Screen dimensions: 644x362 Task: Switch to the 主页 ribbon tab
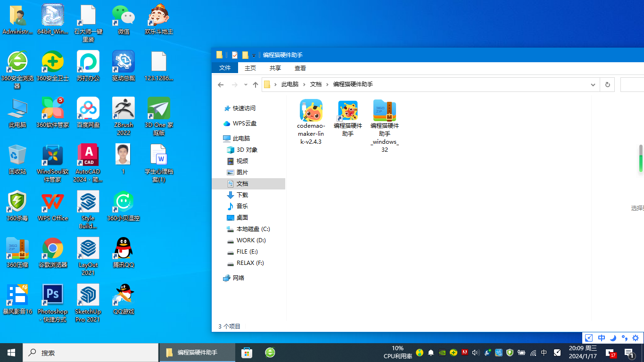[250, 68]
